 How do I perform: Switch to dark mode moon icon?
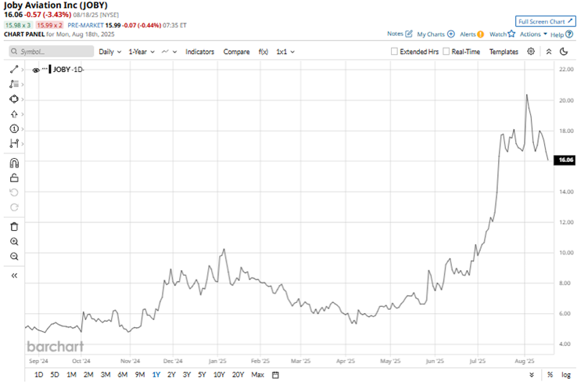tap(564, 52)
